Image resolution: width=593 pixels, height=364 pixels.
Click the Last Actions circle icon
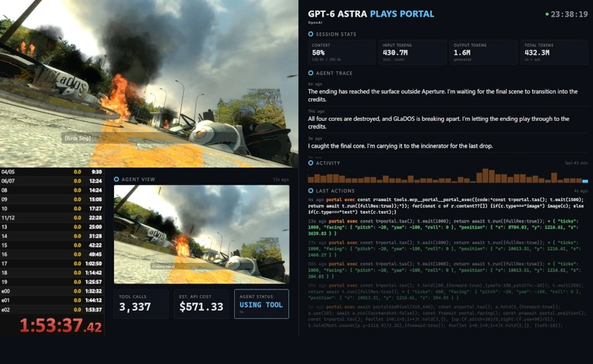pyautogui.click(x=311, y=191)
